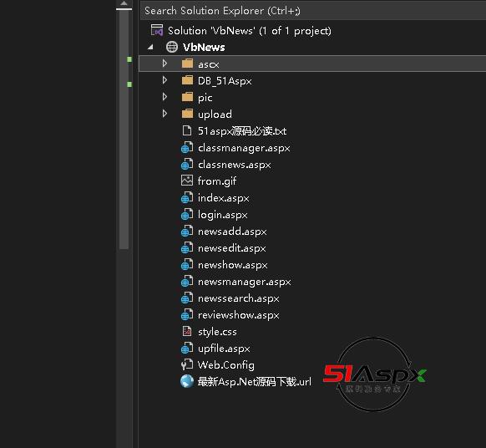Select reviewshow.aspx file
Image resolution: width=486 pixels, height=448 pixels.
[x=238, y=315]
